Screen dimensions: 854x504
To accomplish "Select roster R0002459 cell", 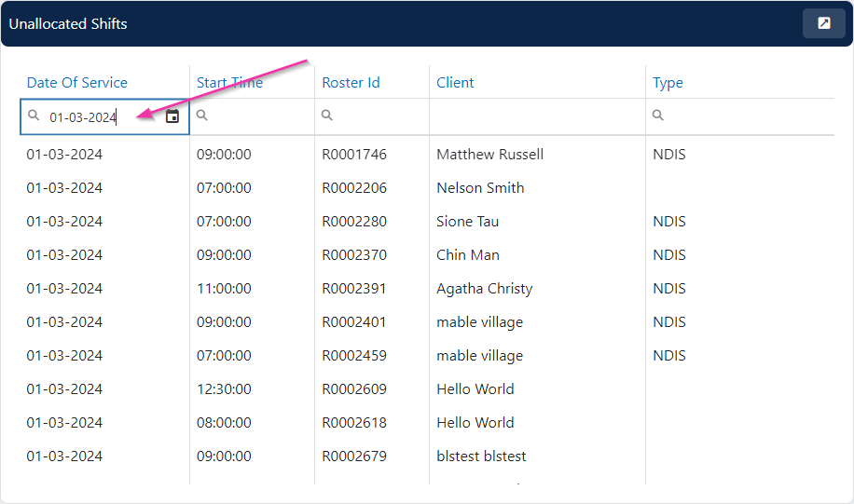I will point(354,356).
